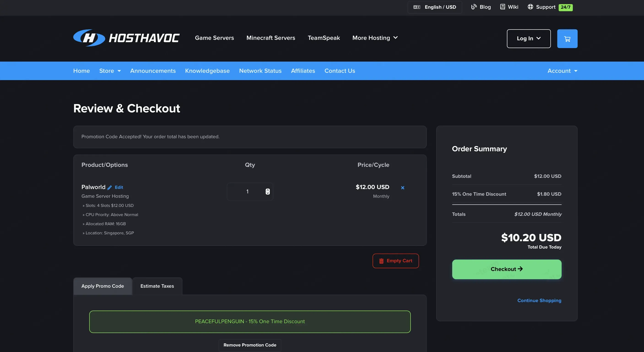Image resolution: width=644 pixels, height=352 pixels.
Task: Open the Blog link
Action: pyautogui.click(x=485, y=7)
